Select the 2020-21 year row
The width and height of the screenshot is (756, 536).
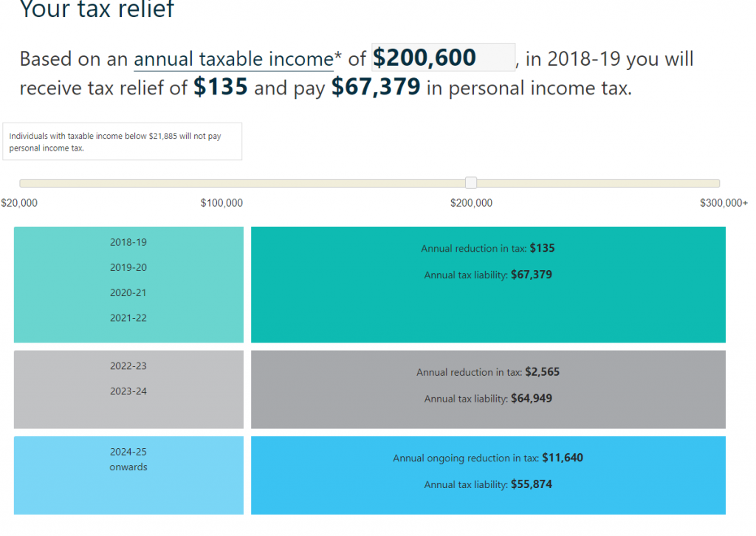coord(128,292)
